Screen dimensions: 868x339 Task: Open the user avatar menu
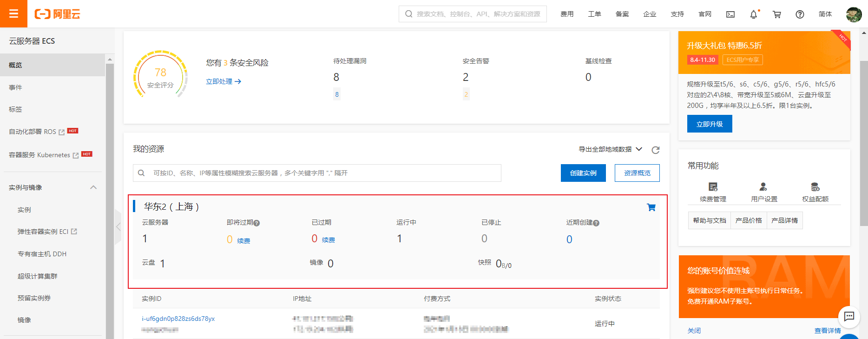click(854, 14)
